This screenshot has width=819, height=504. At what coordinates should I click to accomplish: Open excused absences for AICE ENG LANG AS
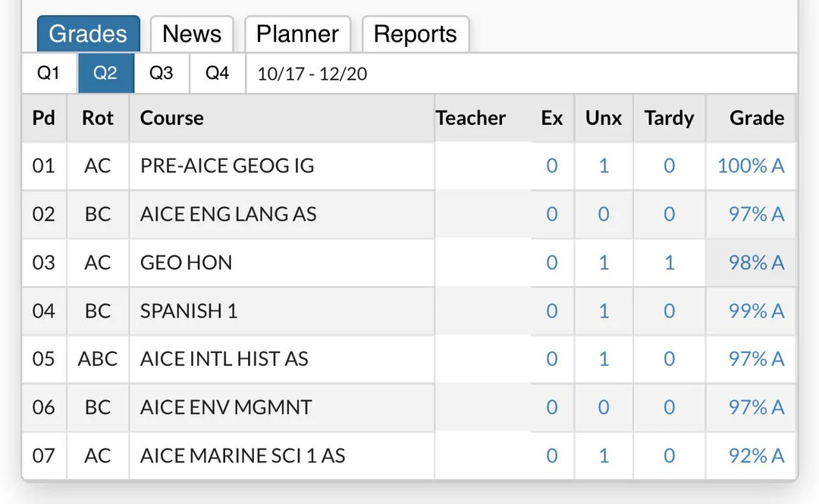551,214
